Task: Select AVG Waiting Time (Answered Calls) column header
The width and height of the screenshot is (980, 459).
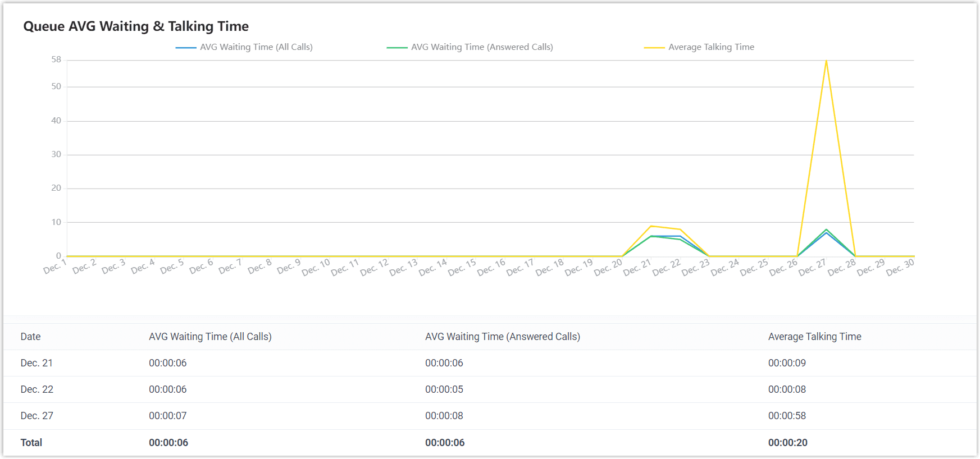Action: (503, 337)
